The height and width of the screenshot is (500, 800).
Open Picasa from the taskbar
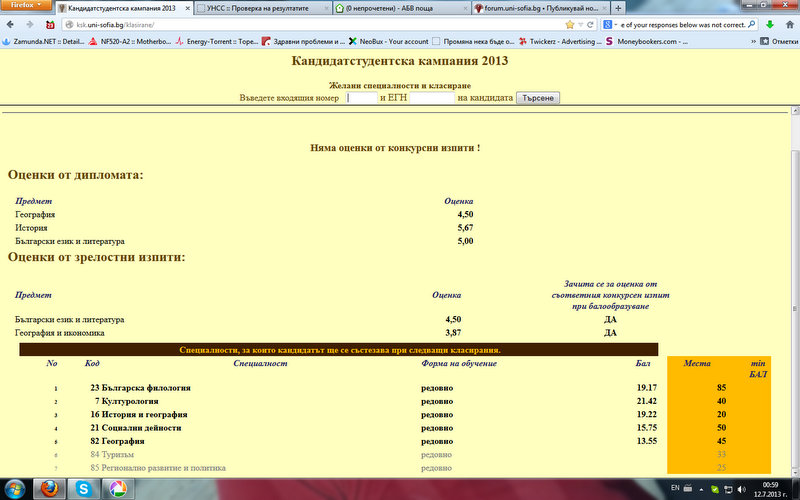pos(118,488)
